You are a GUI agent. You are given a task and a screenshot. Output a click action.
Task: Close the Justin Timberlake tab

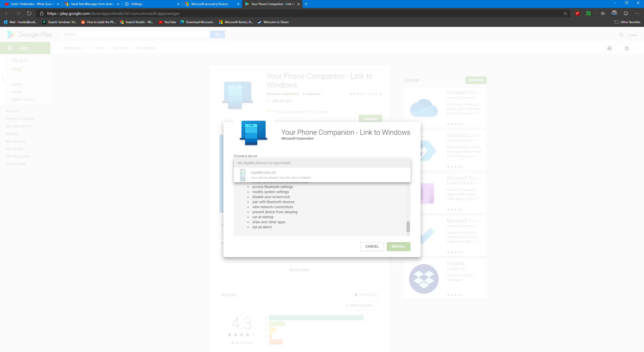pos(58,4)
